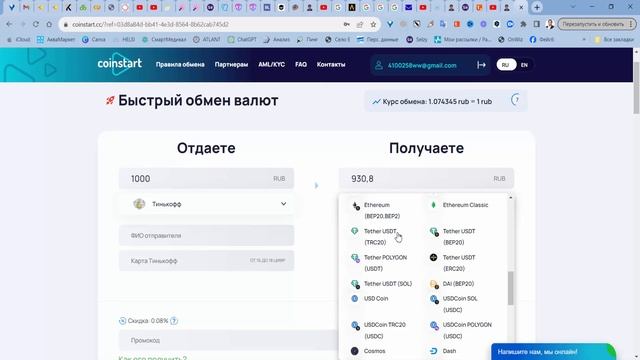The image size is (640, 360).
Task: Select Tether POLYGON (USDT) option
Action: (379, 263)
